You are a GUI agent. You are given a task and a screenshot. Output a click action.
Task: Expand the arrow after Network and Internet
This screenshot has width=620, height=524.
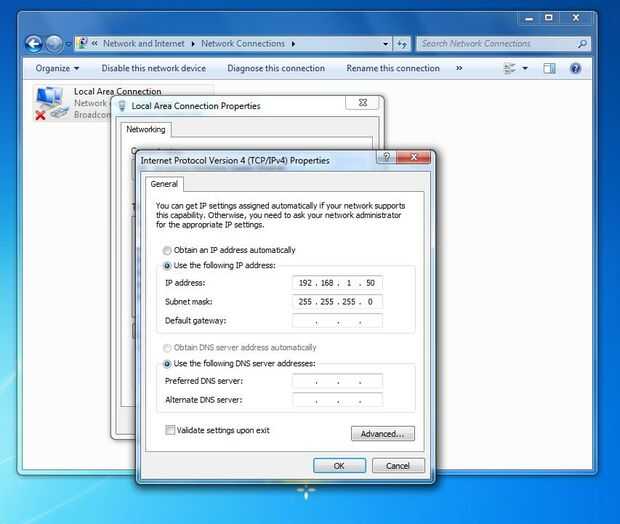(193, 44)
